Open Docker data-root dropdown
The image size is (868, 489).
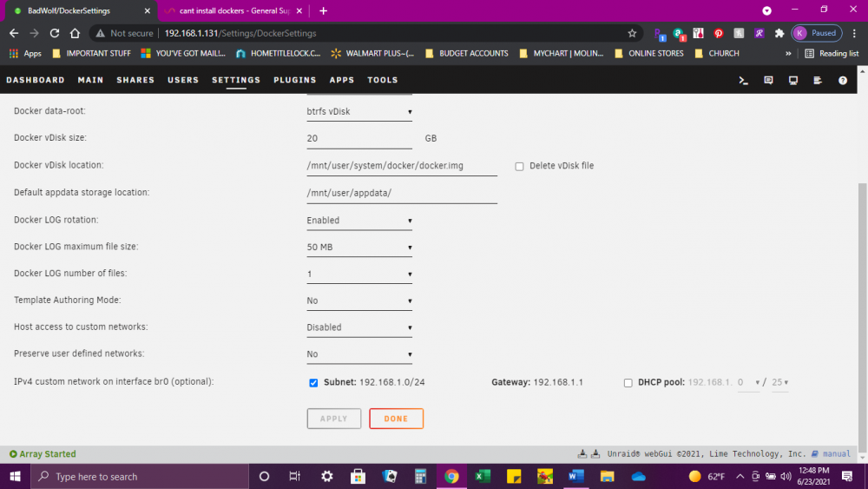click(359, 112)
